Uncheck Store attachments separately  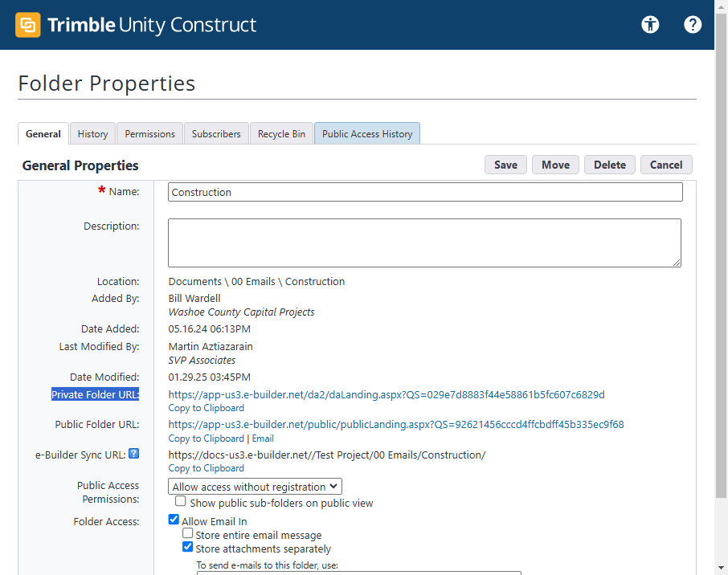tap(187, 547)
